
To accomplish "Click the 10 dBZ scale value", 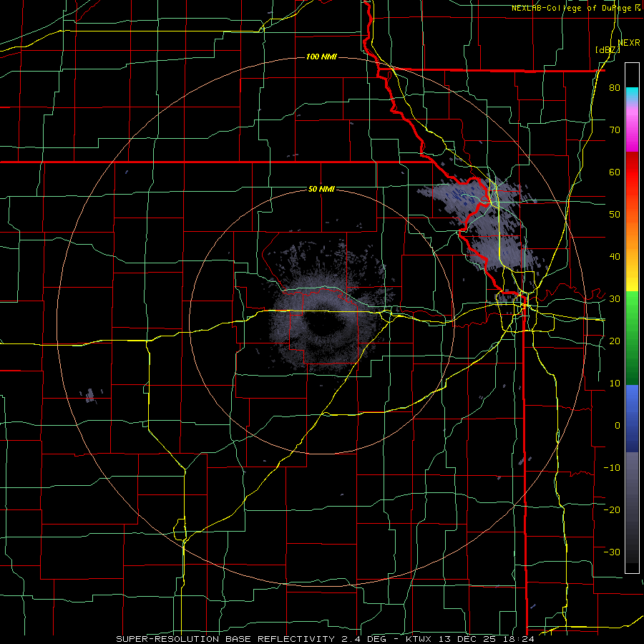I will pyautogui.click(x=615, y=384).
